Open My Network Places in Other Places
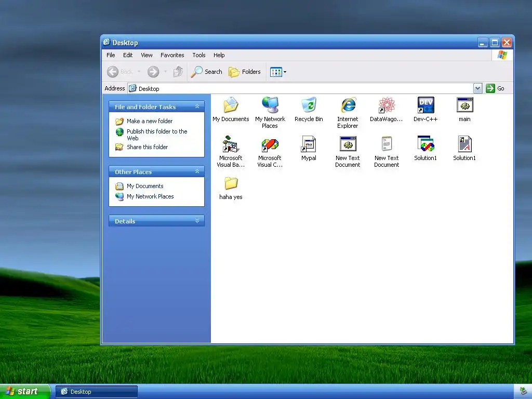The height and width of the screenshot is (399, 532). tap(150, 196)
